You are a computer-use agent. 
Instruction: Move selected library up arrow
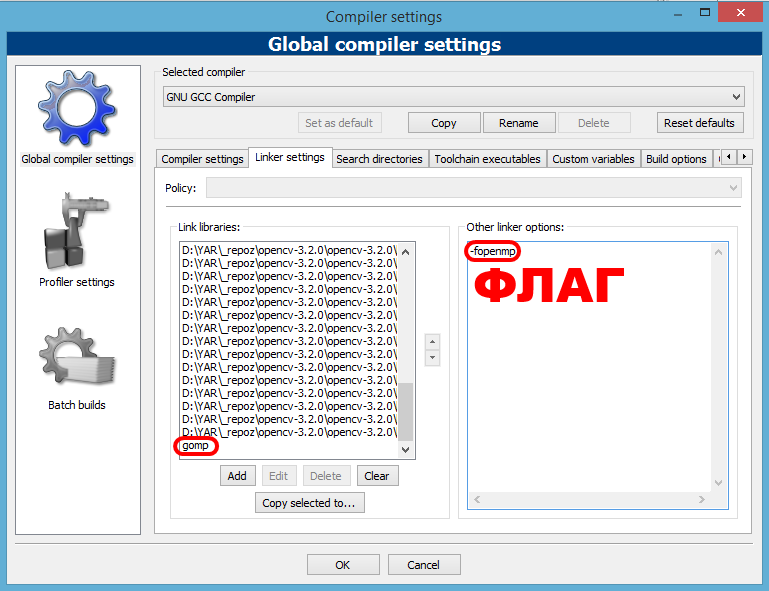tap(432, 341)
